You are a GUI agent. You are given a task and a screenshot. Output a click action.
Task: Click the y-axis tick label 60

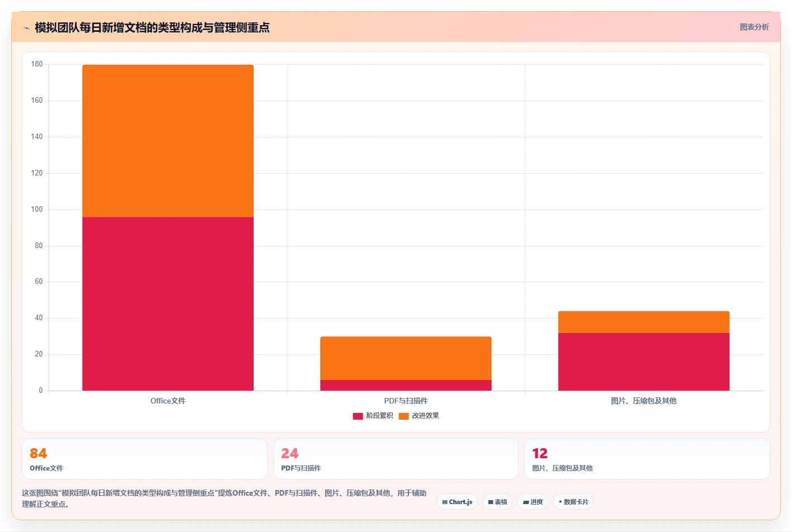pos(39,282)
